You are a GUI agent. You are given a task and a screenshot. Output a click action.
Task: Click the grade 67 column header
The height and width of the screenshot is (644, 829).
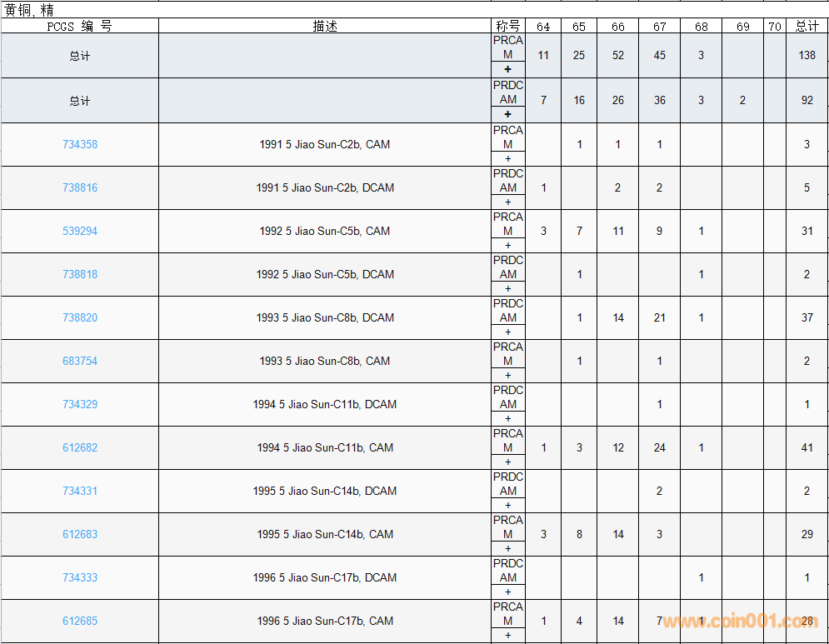[x=660, y=26]
